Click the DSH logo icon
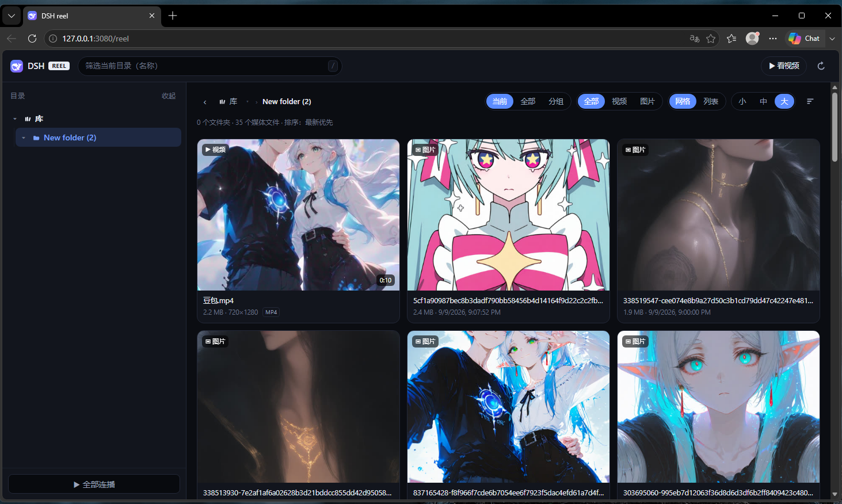 [x=17, y=66]
